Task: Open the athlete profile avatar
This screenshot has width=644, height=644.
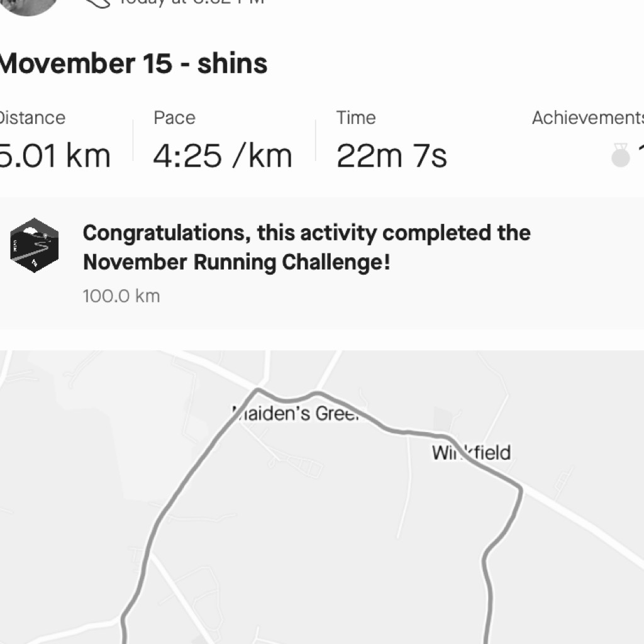Action: pyautogui.click(x=28, y=5)
